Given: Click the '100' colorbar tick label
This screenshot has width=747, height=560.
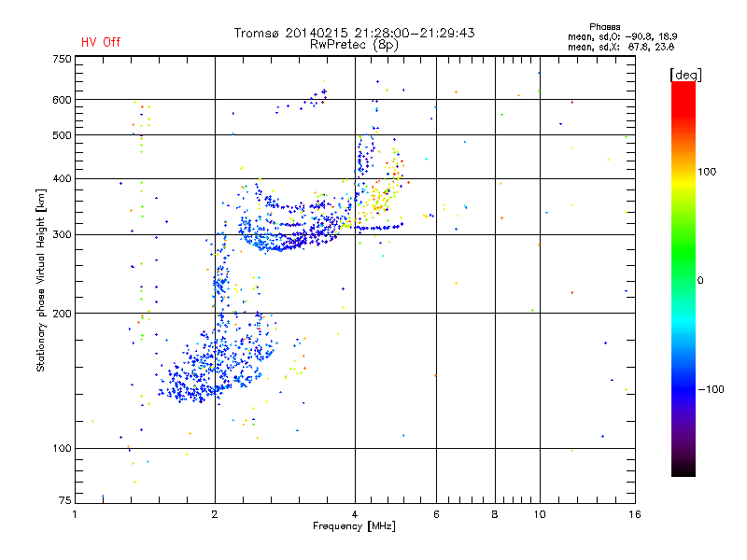Looking at the screenshot, I should [707, 172].
